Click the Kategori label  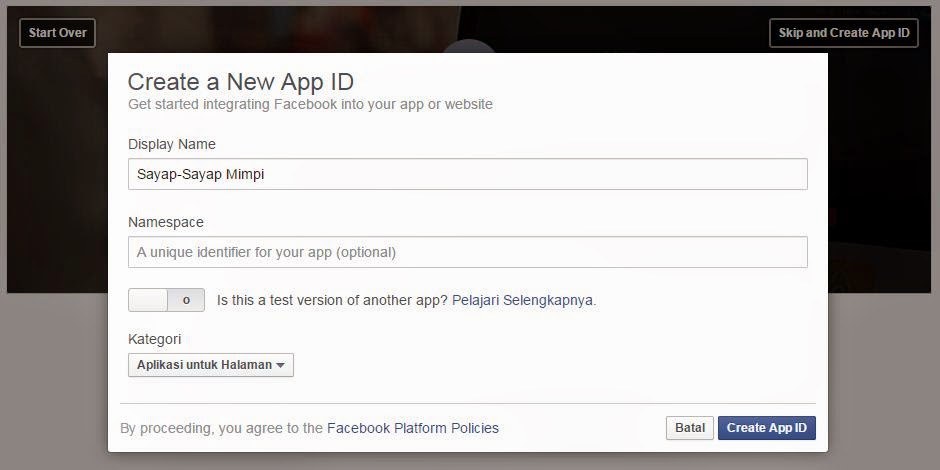154,339
